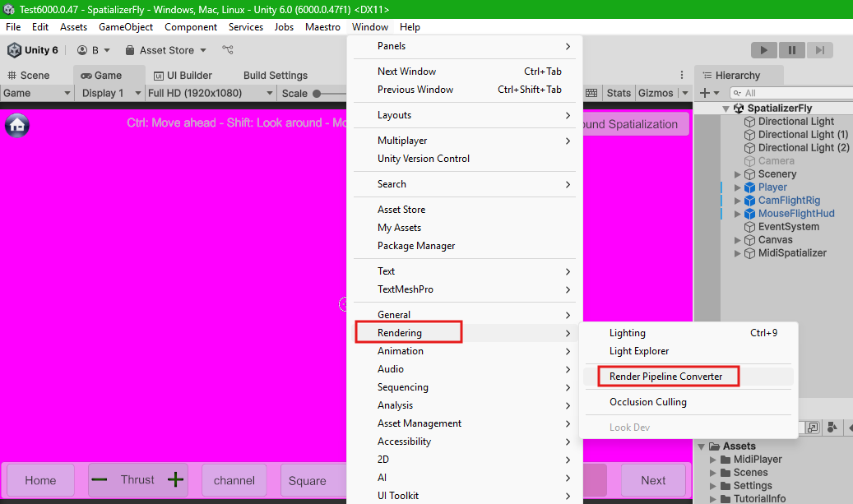This screenshot has width=853, height=504.
Task: Open the Help menu
Action: [x=410, y=26]
